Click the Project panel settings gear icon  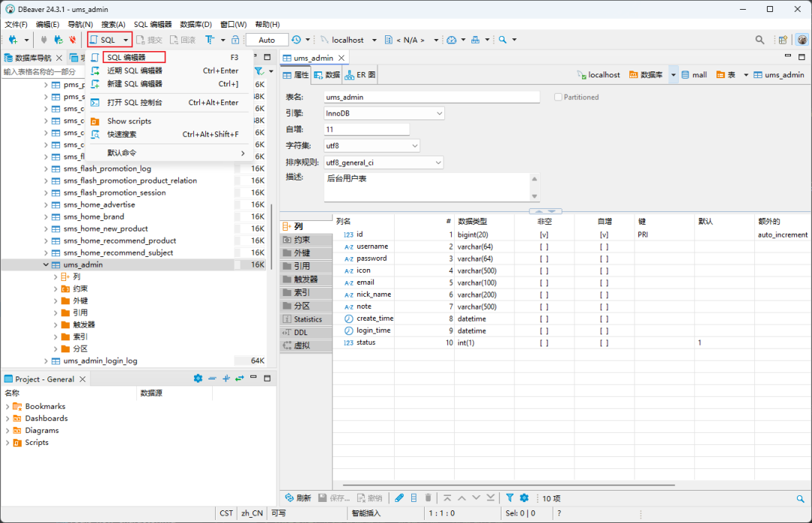tap(198, 379)
